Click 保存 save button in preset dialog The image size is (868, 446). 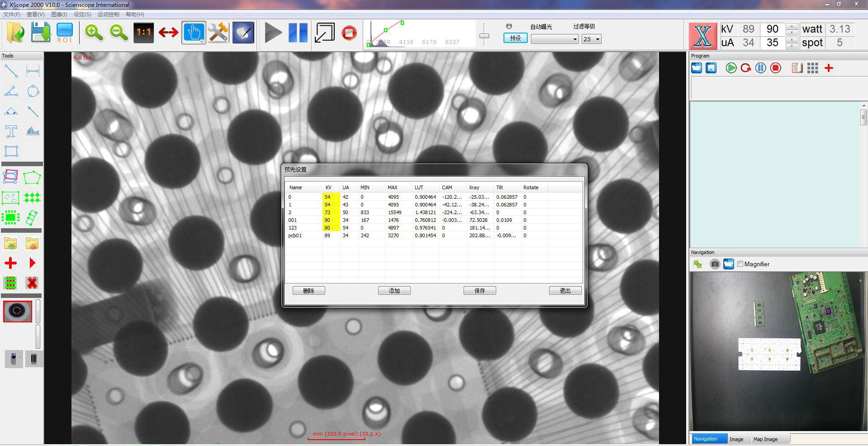point(479,291)
